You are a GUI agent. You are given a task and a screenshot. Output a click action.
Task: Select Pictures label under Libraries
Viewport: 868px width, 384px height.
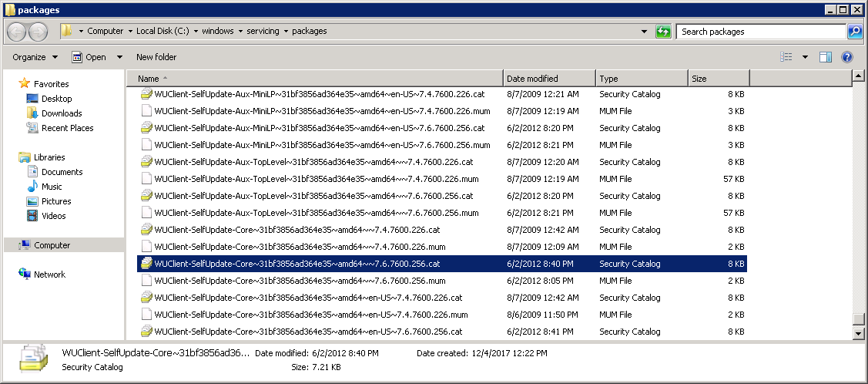[56, 201]
